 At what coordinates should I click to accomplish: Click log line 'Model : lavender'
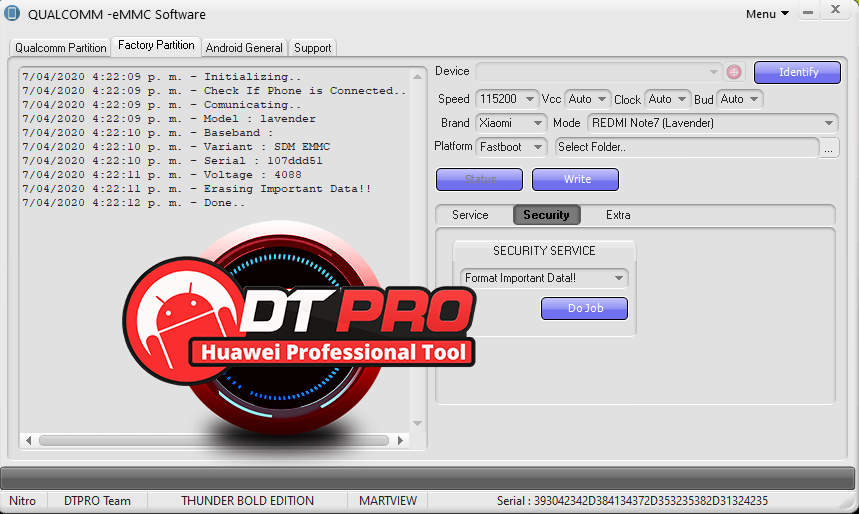pyautogui.click(x=169, y=118)
